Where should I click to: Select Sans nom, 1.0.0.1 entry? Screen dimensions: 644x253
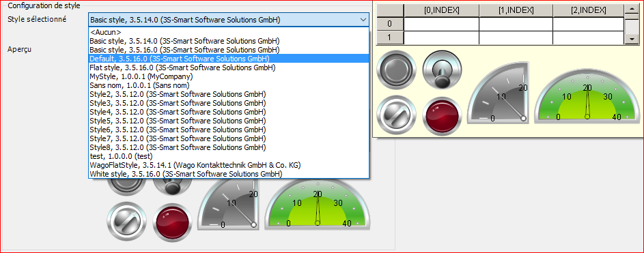coord(229,85)
